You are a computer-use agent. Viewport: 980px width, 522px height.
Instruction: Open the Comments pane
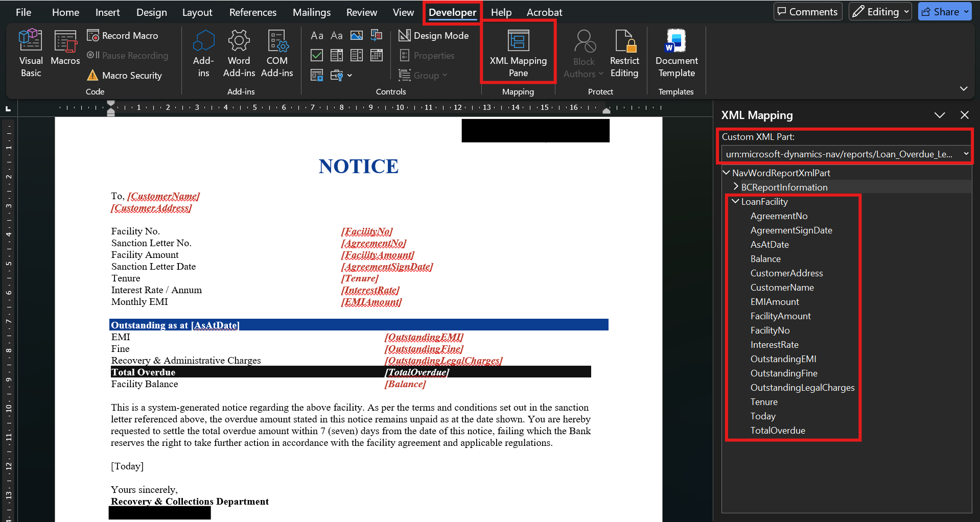[808, 12]
